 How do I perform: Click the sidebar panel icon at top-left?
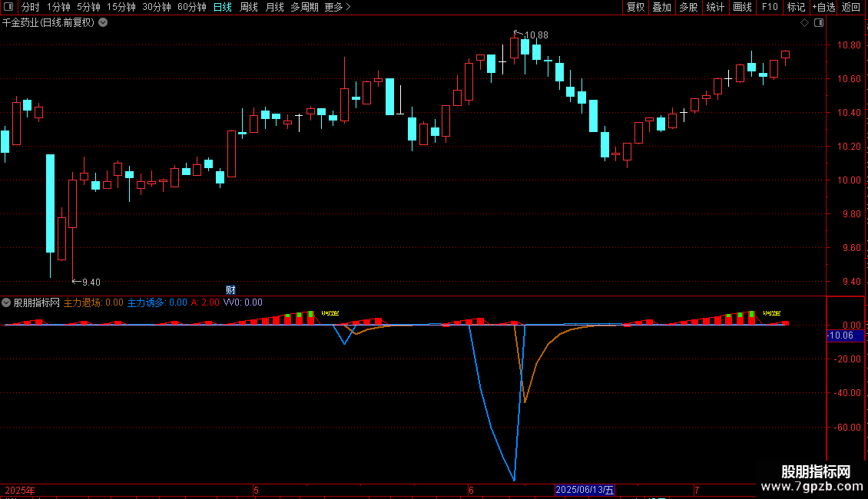[8, 7]
